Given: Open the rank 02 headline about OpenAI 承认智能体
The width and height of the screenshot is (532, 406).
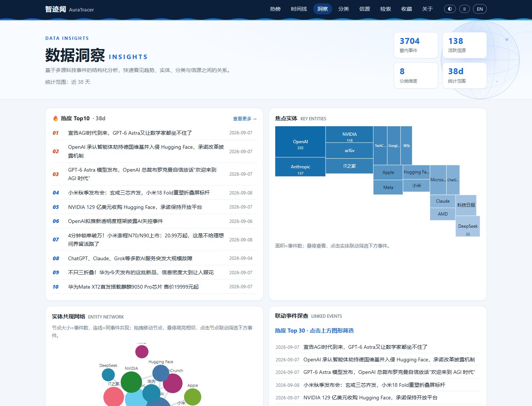Looking at the screenshot, I should click(146, 151).
